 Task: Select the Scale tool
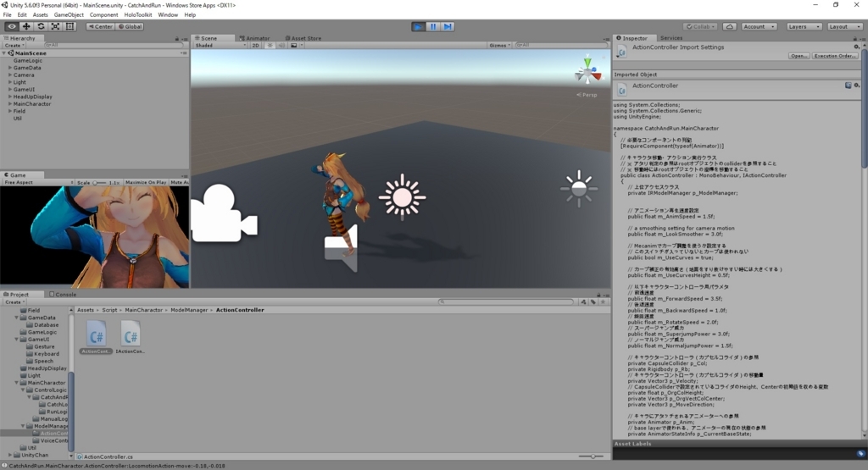point(55,26)
